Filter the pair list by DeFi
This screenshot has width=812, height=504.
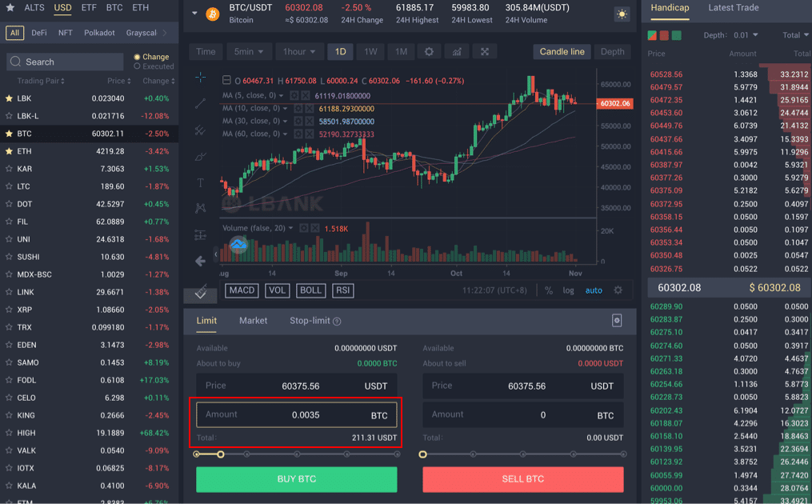click(39, 33)
